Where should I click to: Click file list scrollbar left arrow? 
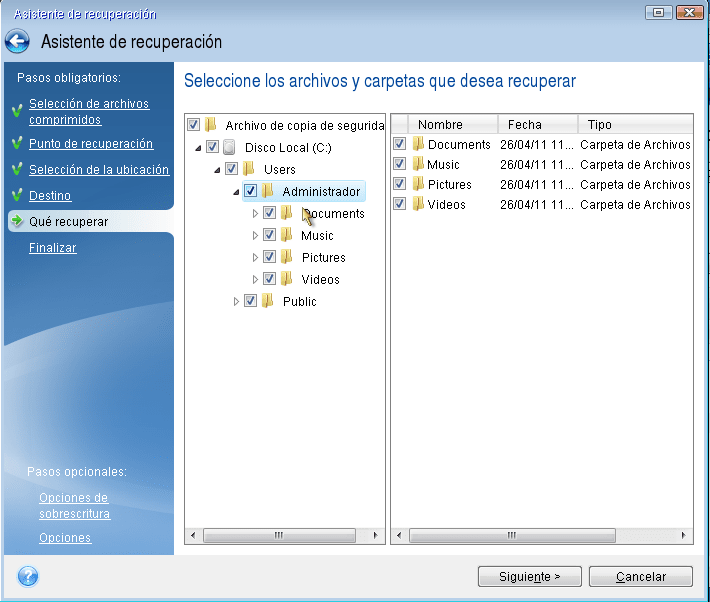click(x=398, y=535)
